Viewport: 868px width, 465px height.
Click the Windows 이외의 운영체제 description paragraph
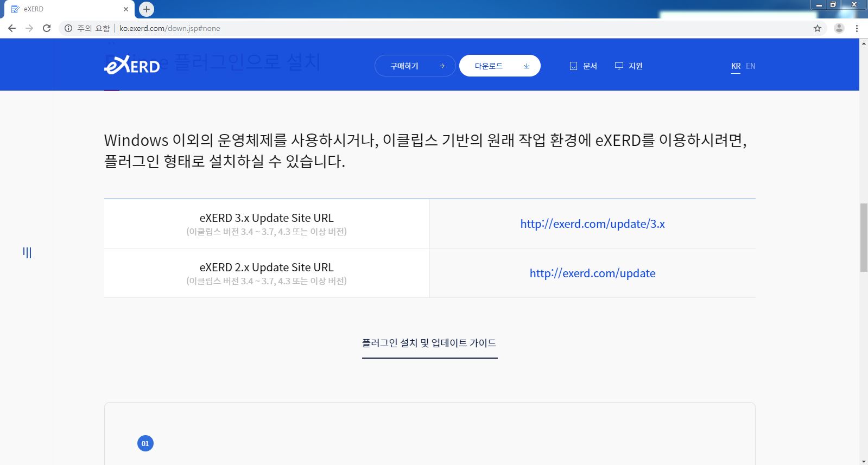[426, 150]
